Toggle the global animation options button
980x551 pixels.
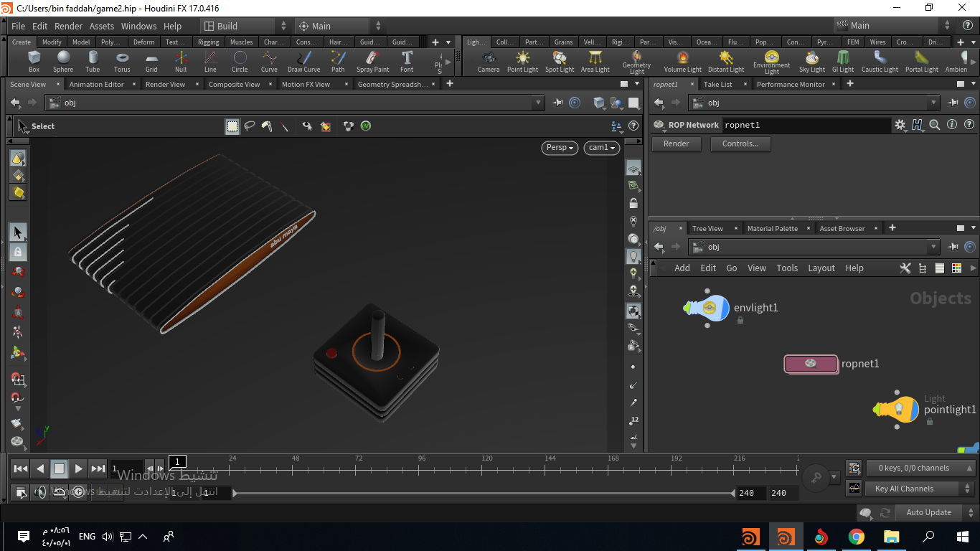click(x=21, y=493)
